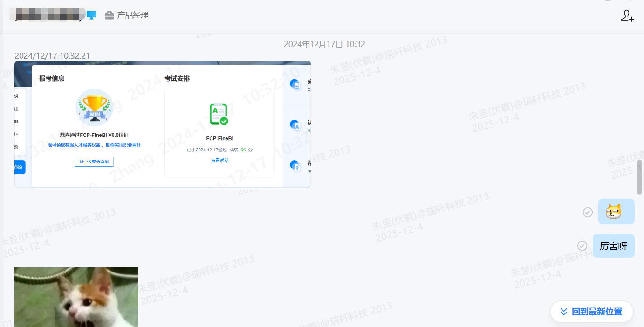Click the 现可领取数据人才服务权益 blue link text
This screenshot has height=327, width=644.
pyautogui.click(x=94, y=145)
